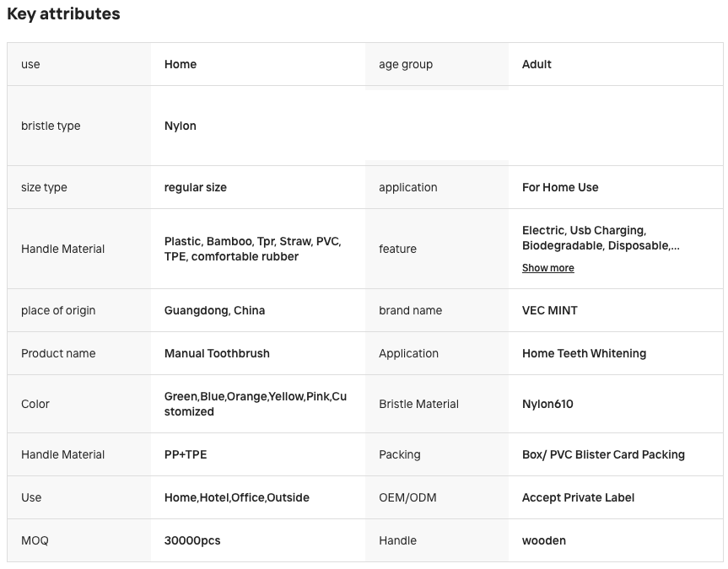The height and width of the screenshot is (569, 728).
Task: Click the 30000pcs MOQ value
Action: pos(192,540)
